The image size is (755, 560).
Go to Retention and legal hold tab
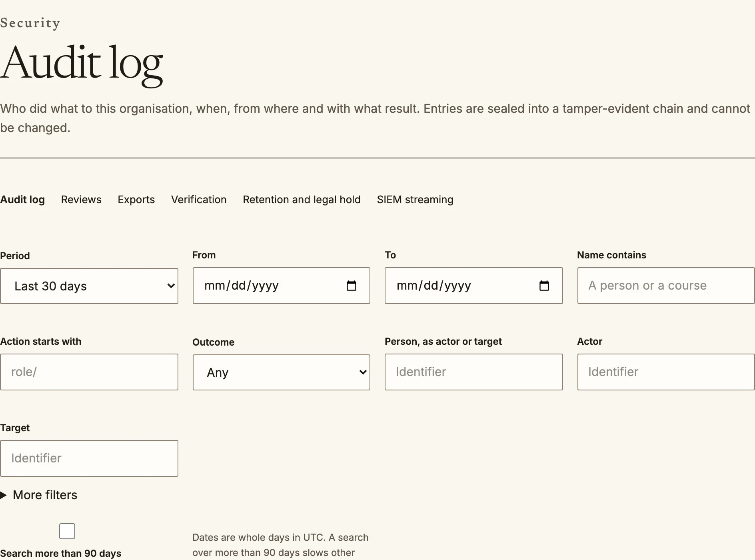302,200
